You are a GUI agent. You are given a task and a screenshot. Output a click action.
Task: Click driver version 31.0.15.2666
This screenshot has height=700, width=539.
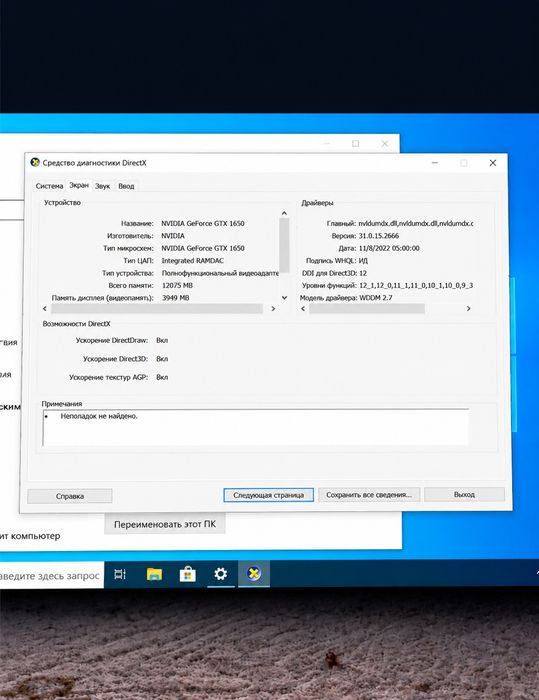pyautogui.click(x=379, y=236)
